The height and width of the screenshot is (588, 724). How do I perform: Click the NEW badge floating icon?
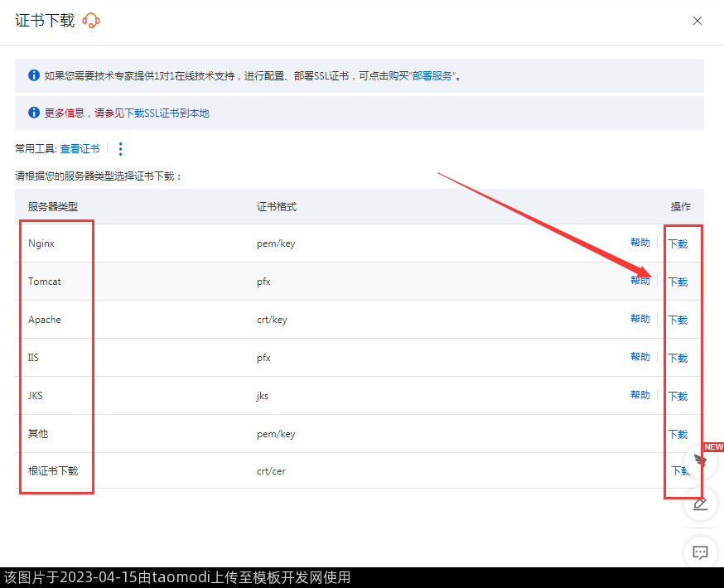[702, 459]
